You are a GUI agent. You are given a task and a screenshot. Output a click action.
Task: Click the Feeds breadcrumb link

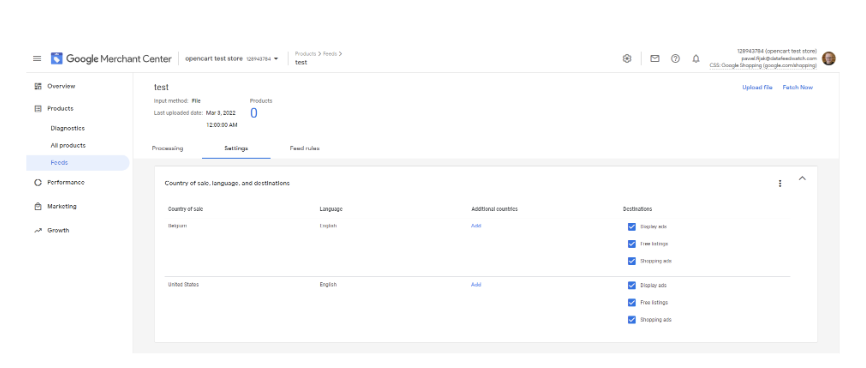click(330, 54)
